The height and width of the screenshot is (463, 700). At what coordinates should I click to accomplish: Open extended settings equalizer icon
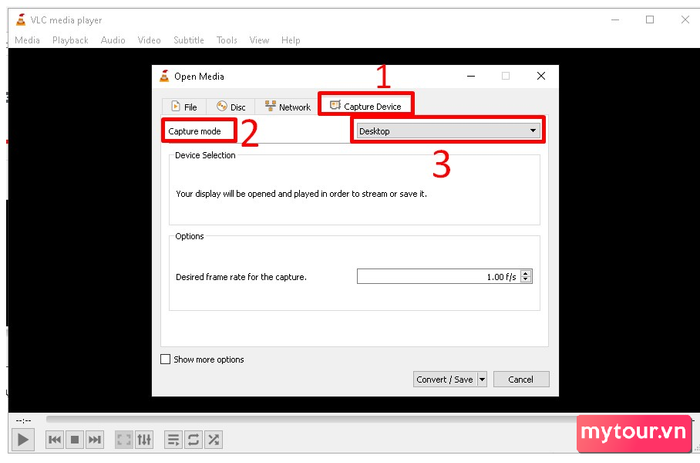tap(144, 439)
